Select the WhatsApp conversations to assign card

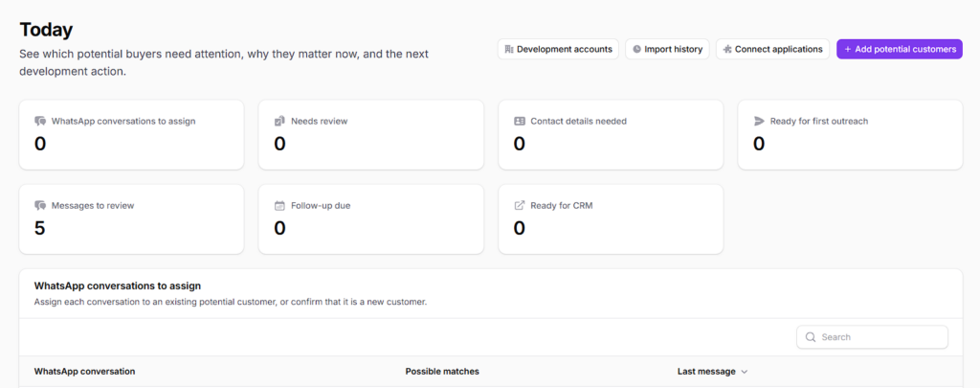point(131,134)
